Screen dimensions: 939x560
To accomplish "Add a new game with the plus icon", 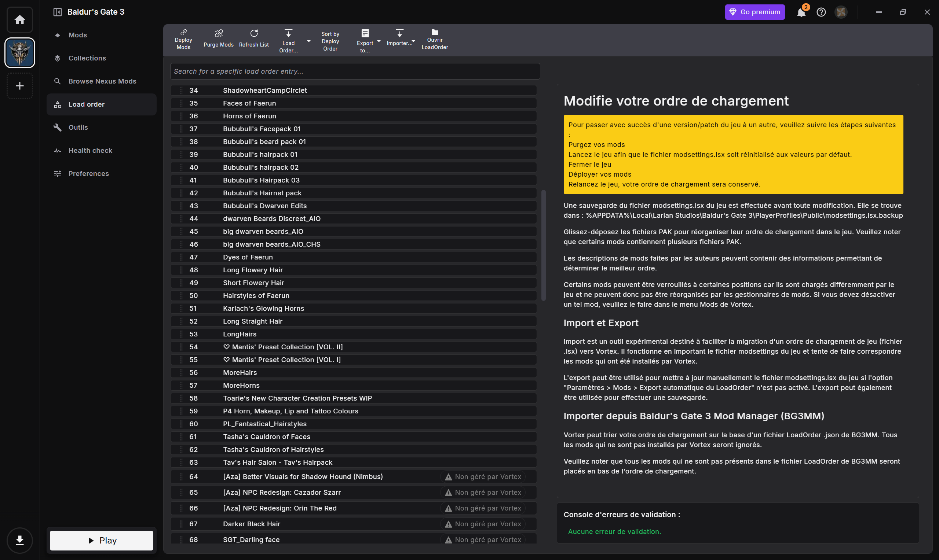I will [x=20, y=86].
